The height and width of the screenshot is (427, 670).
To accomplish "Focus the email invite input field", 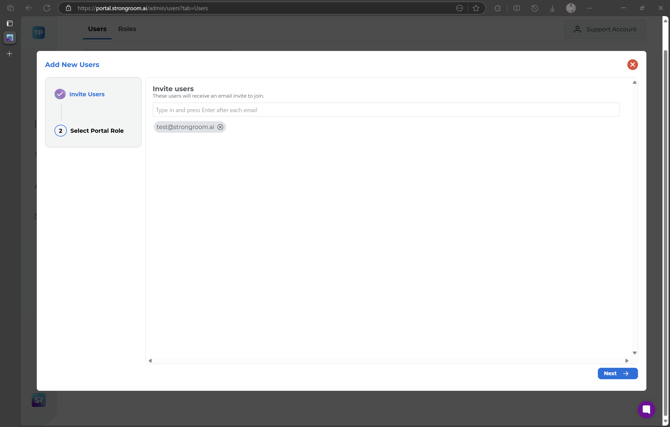I will click(x=385, y=110).
